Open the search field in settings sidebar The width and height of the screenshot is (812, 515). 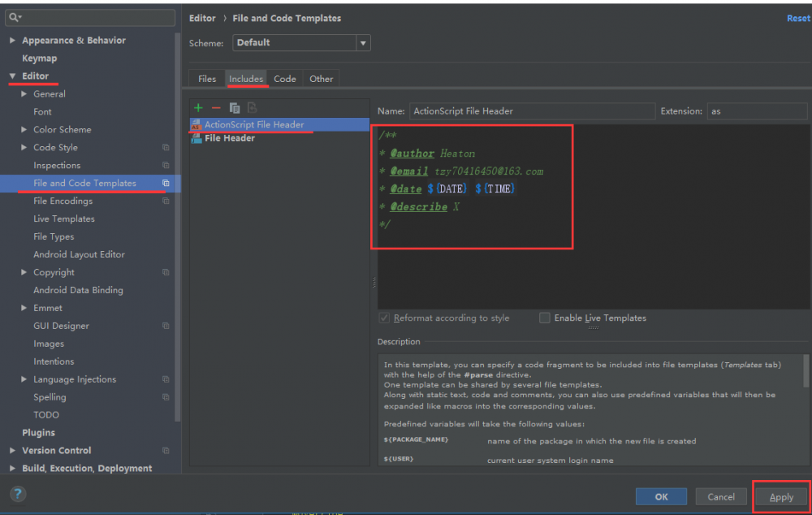tap(89, 17)
